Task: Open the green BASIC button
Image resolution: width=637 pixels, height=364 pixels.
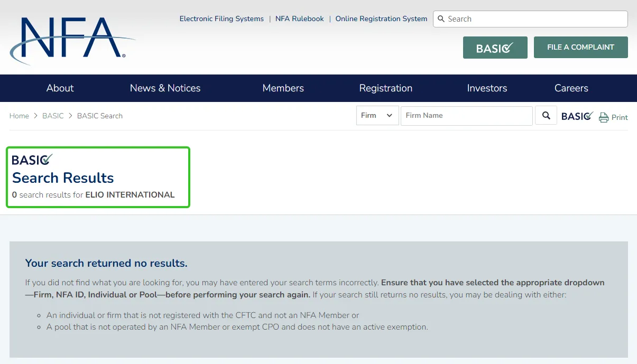Action: click(495, 48)
